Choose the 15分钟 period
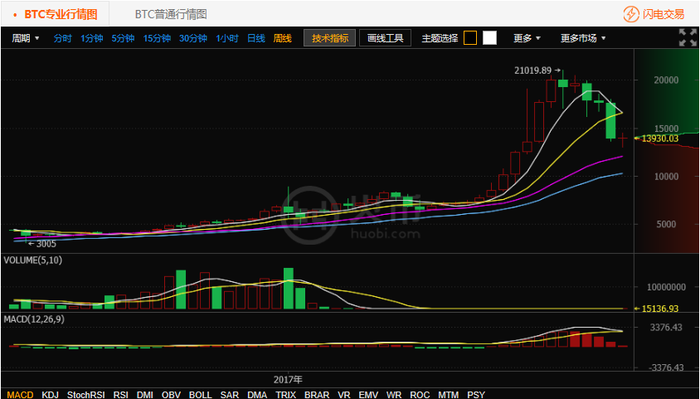 (x=157, y=38)
